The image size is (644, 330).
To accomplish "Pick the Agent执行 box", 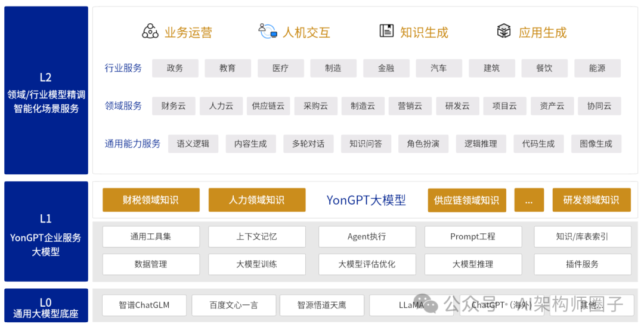I will pyautogui.click(x=367, y=237).
